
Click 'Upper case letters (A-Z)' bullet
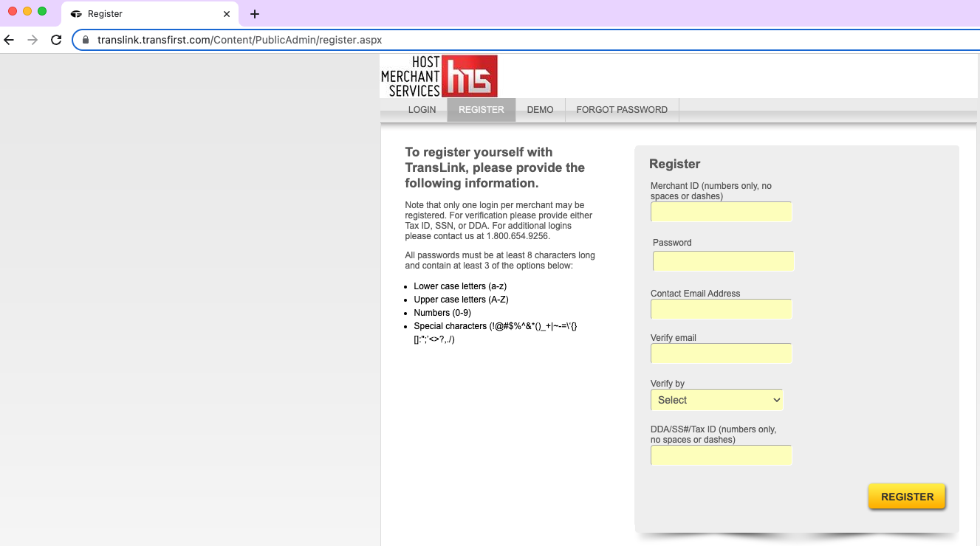click(461, 300)
